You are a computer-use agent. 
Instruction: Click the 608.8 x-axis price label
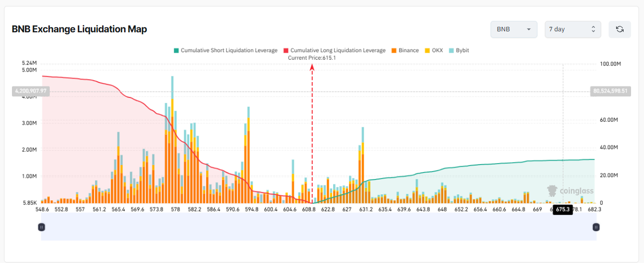[309, 210]
